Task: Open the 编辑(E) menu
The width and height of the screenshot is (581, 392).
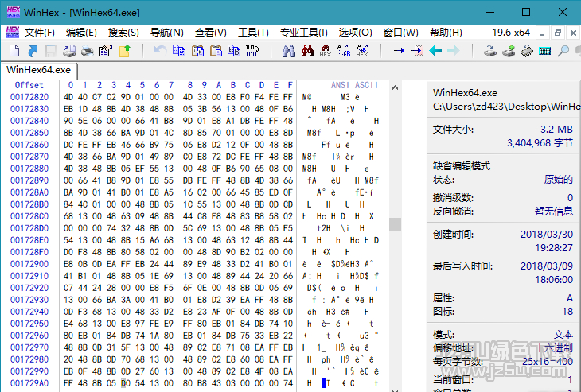Action: click(81, 33)
